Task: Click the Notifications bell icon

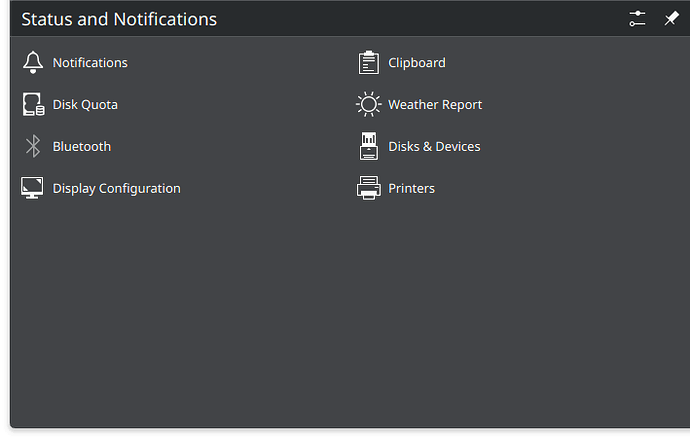Action: 33,62
